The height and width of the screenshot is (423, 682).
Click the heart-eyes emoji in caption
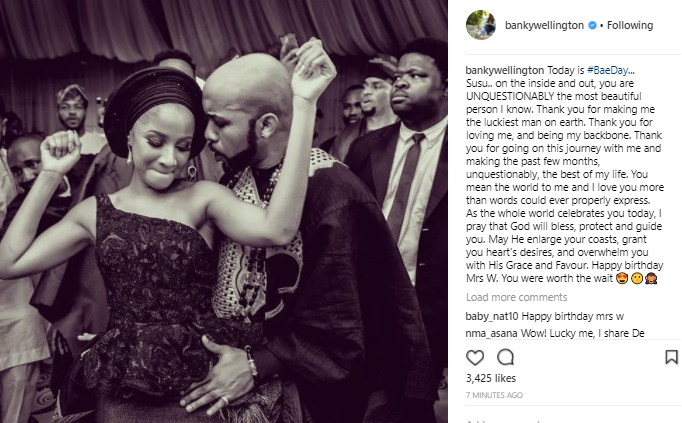(622, 279)
